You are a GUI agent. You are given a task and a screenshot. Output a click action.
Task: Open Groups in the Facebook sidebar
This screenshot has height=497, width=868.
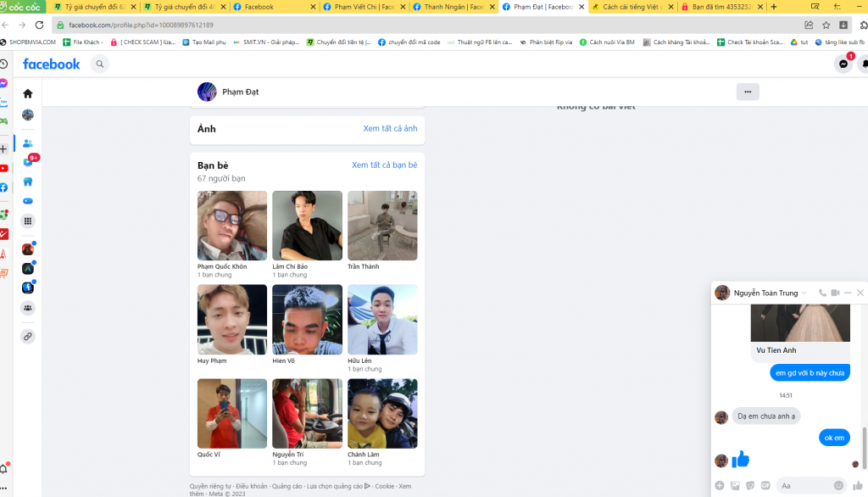point(28,308)
